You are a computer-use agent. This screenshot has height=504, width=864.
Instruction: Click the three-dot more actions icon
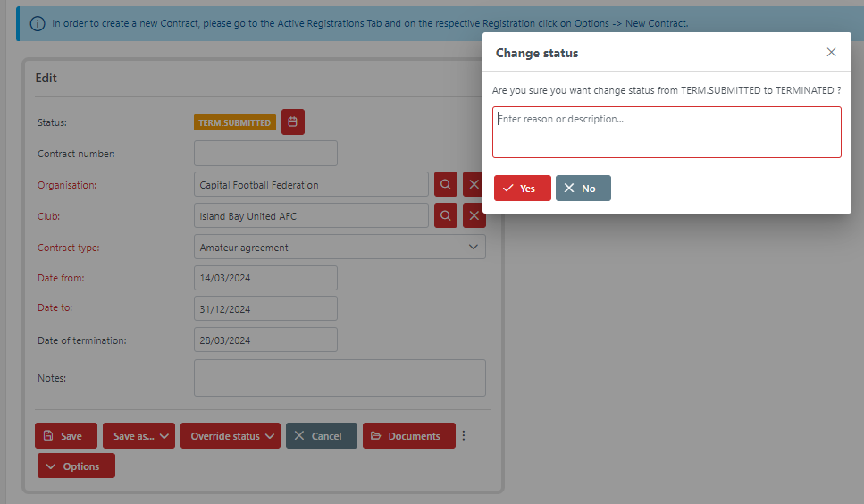coord(464,436)
